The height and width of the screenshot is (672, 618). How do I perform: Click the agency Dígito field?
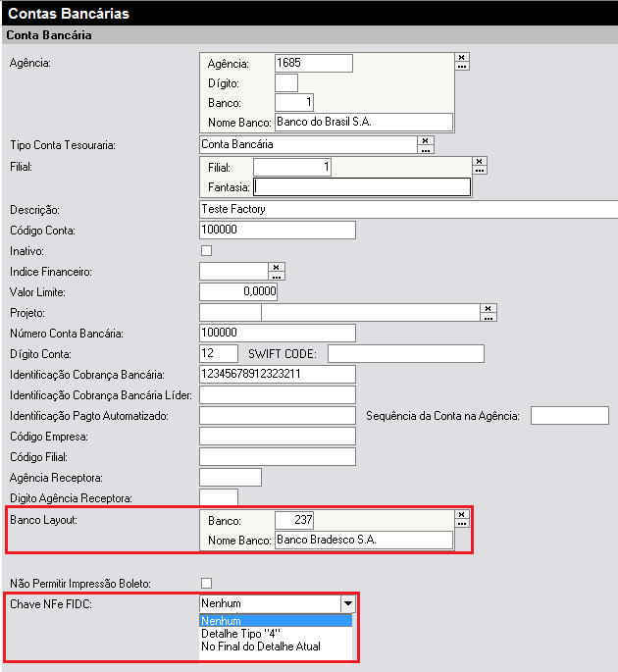click(x=286, y=82)
